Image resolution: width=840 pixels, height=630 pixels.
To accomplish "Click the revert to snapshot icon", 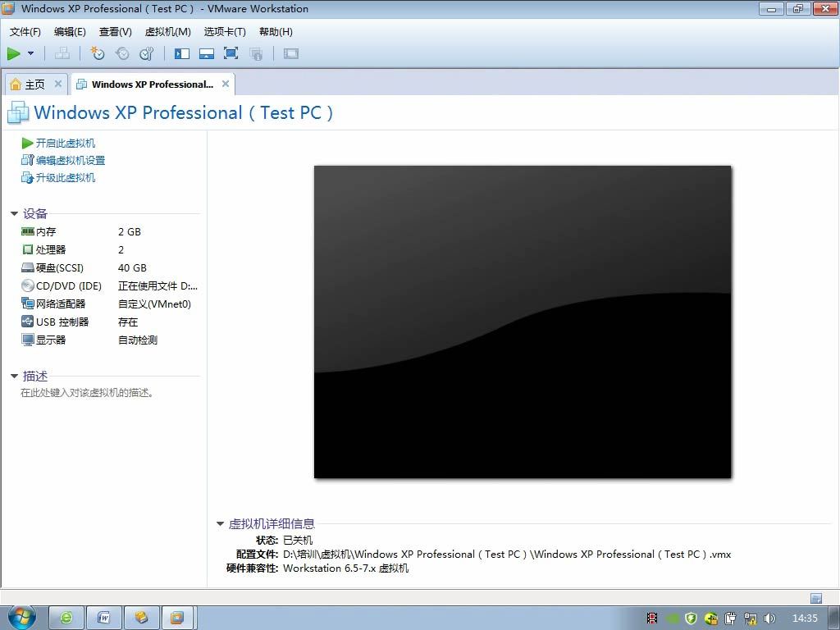I will pos(122,53).
